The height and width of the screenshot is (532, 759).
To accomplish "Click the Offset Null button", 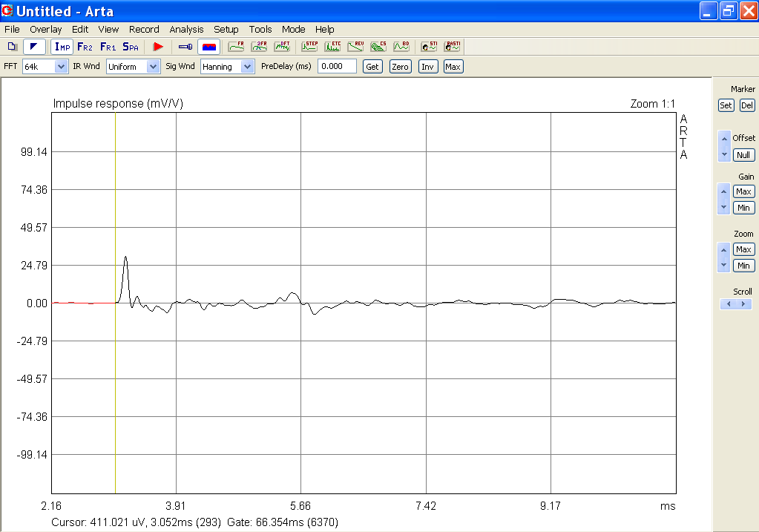I will tap(743, 155).
